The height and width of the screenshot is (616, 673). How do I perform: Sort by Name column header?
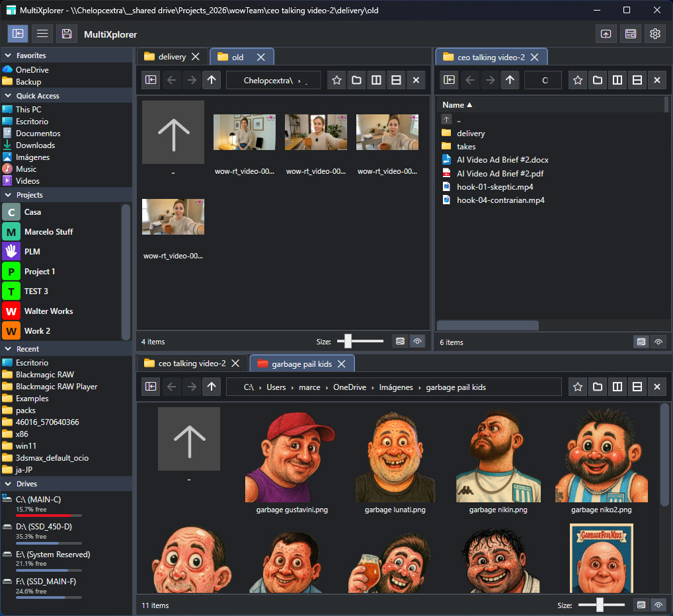pyautogui.click(x=457, y=104)
